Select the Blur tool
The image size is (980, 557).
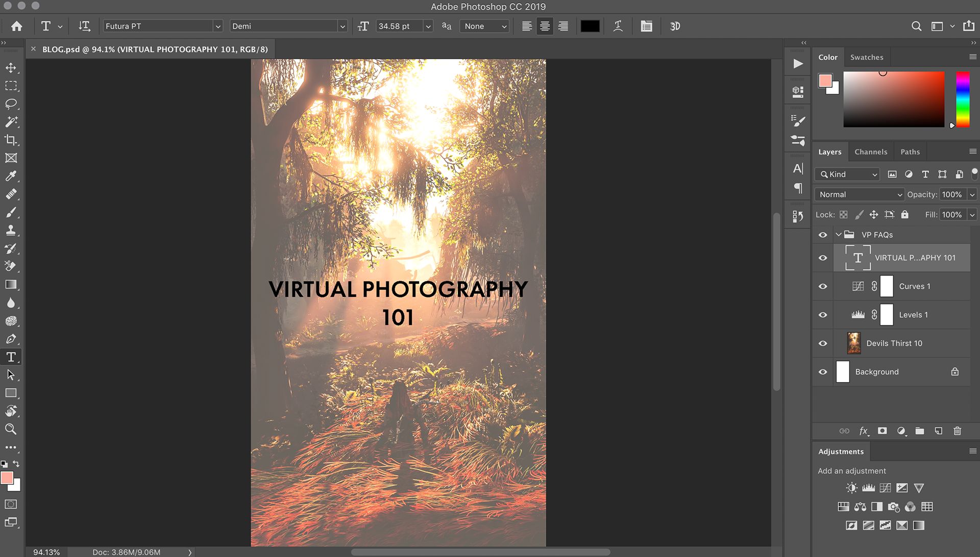coord(11,302)
